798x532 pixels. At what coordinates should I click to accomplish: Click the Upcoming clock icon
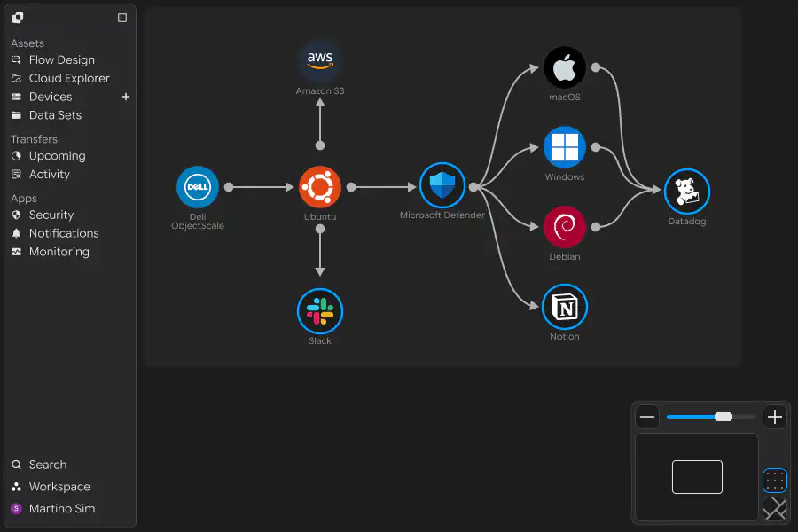click(x=16, y=156)
